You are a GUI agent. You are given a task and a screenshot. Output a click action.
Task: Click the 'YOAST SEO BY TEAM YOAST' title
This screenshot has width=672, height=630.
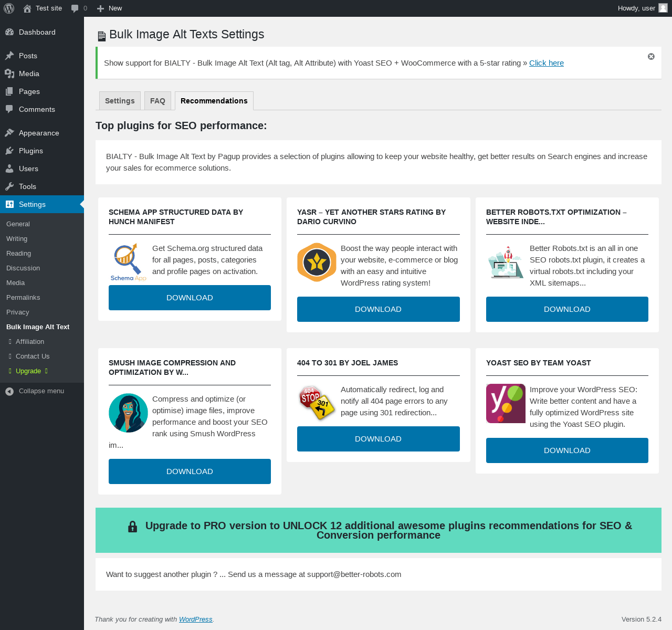(539, 363)
